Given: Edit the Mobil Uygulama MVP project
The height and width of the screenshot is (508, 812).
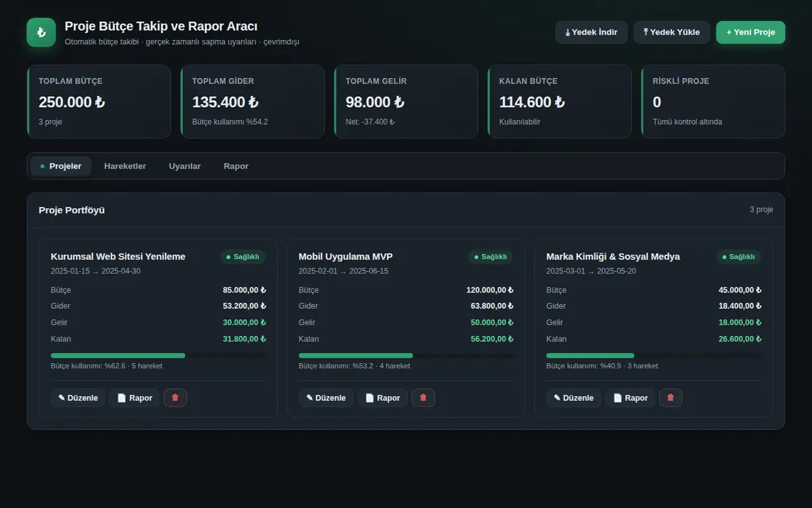Looking at the screenshot, I should point(325,398).
